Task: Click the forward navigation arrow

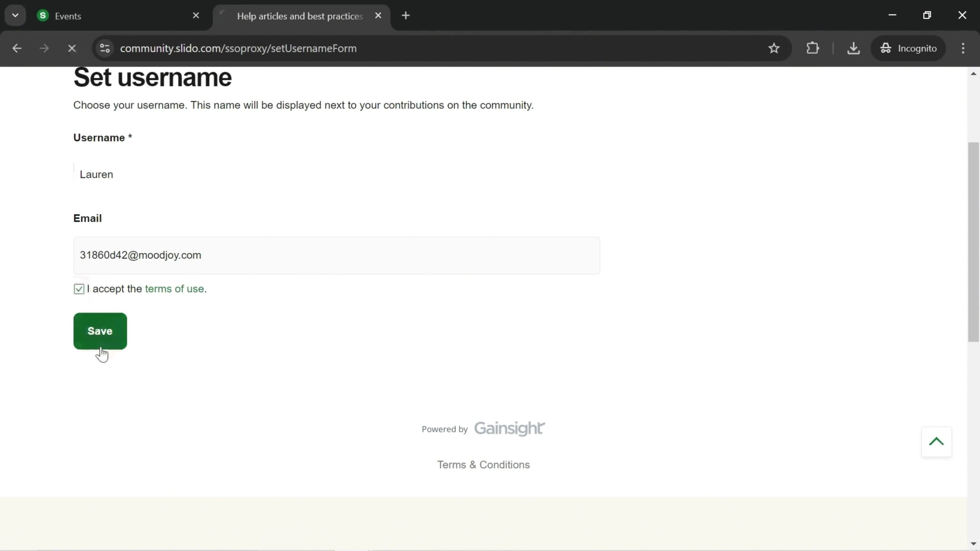Action: pyautogui.click(x=44, y=48)
